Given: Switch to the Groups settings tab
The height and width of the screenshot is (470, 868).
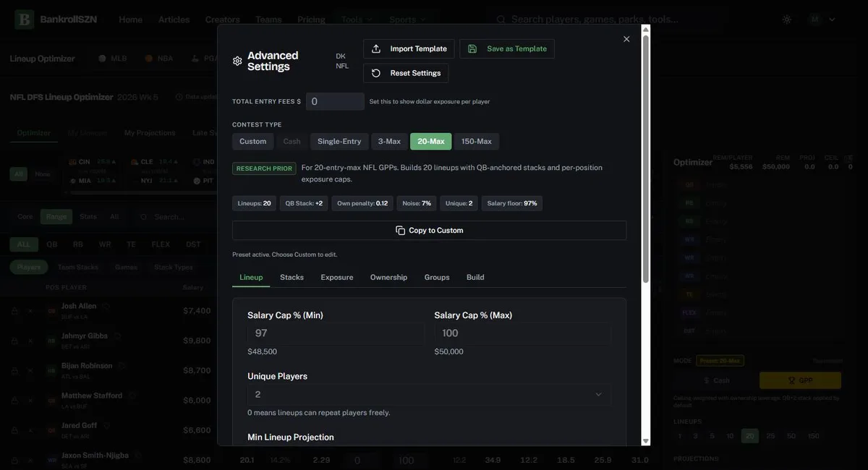Looking at the screenshot, I should (437, 278).
